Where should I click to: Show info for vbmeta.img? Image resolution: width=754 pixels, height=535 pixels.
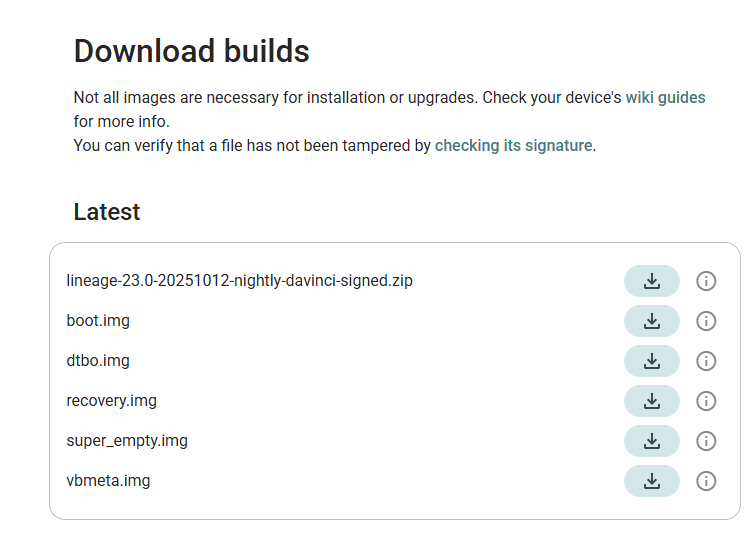(x=706, y=481)
